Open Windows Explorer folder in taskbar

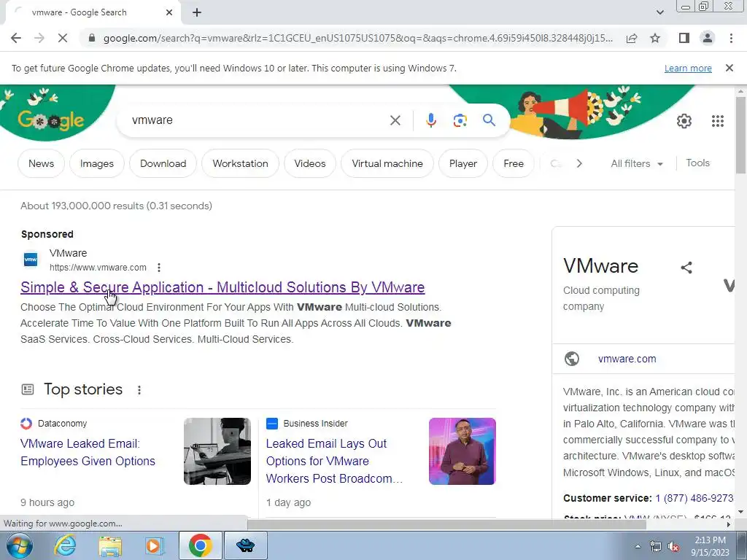[110, 545]
